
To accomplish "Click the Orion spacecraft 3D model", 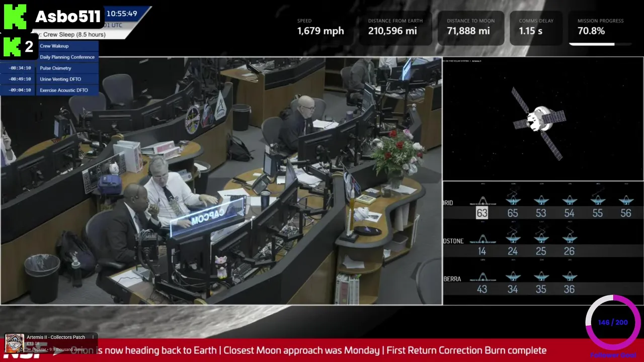I will pyautogui.click(x=540, y=122).
